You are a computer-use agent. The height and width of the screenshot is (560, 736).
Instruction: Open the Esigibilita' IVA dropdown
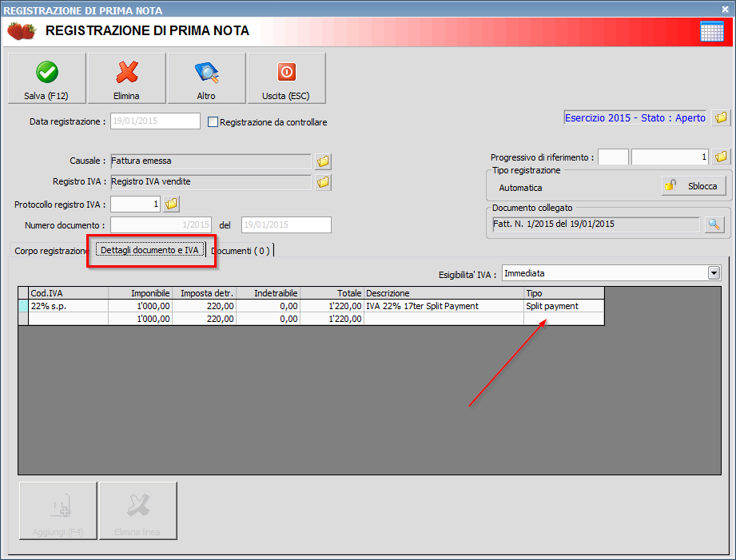[714, 272]
